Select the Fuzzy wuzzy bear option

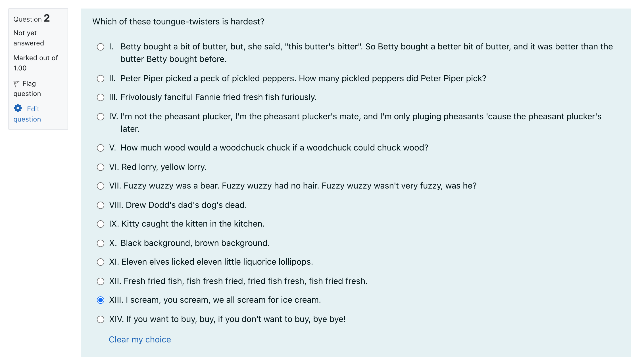(101, 186)
